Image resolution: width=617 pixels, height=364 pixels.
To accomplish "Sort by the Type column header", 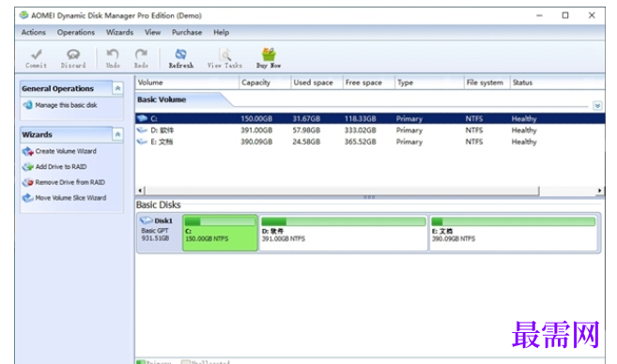I will click(429, 83).
